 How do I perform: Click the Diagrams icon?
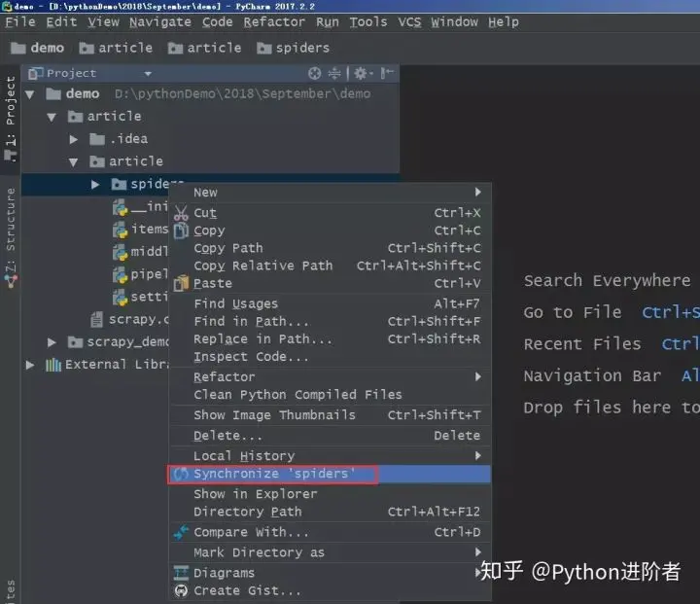pos(181,573)
